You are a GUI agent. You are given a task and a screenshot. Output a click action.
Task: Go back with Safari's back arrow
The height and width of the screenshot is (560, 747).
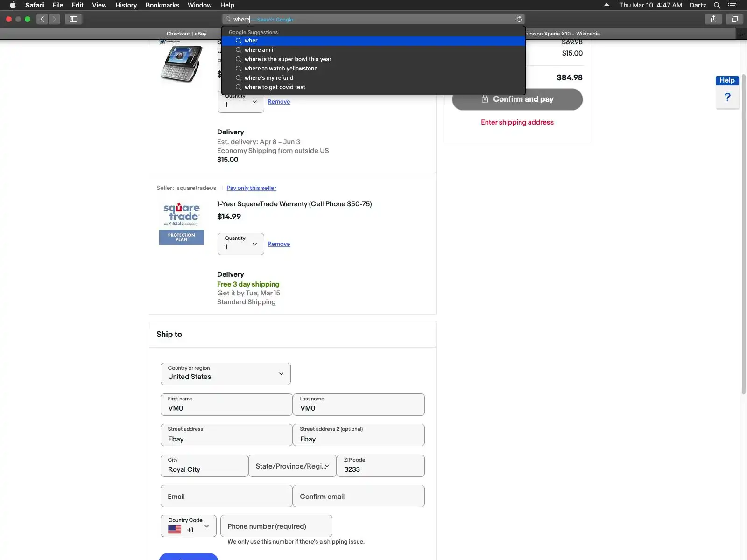pos(42,19)
